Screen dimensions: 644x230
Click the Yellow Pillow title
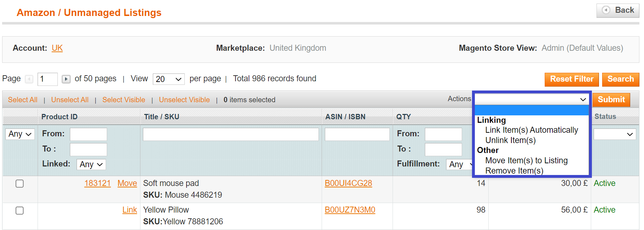click(166, 210)
